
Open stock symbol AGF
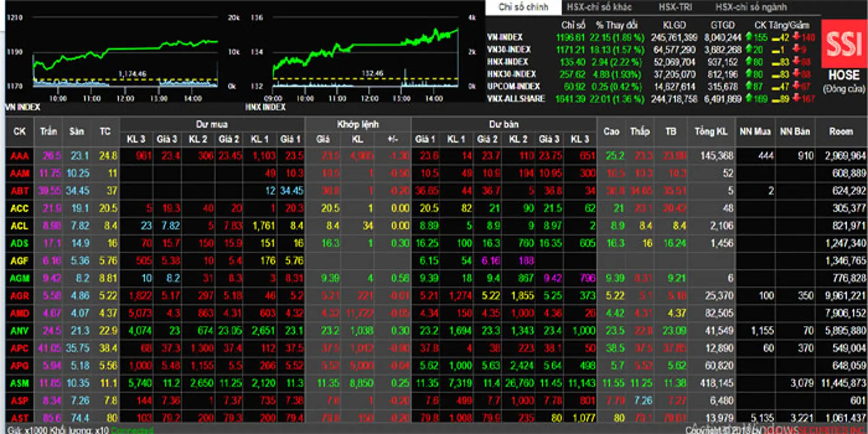19,261
